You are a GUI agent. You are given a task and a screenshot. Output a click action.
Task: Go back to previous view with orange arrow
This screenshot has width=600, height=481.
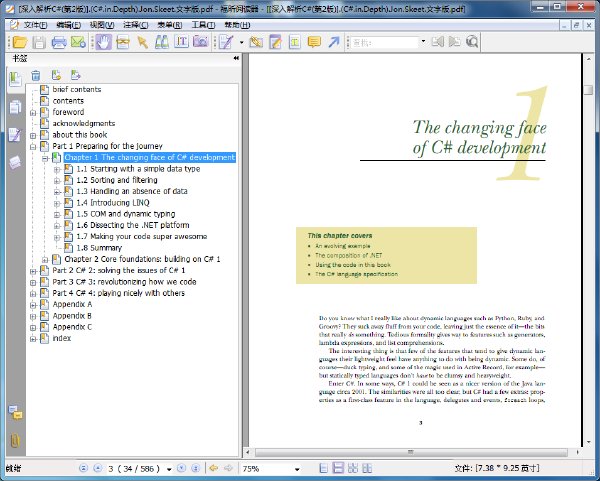pos(214,468)
